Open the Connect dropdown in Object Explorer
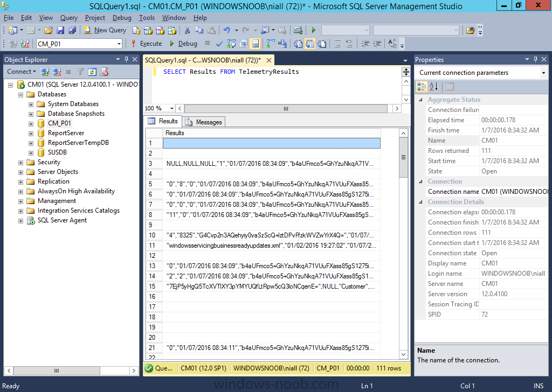Viewport: 552px width, 392px height. (22, 72)
